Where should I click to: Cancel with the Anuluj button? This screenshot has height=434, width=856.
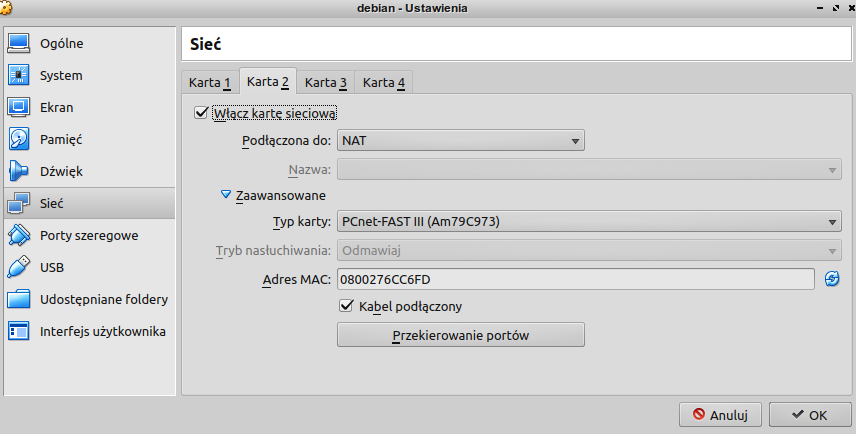click(721, 415)
